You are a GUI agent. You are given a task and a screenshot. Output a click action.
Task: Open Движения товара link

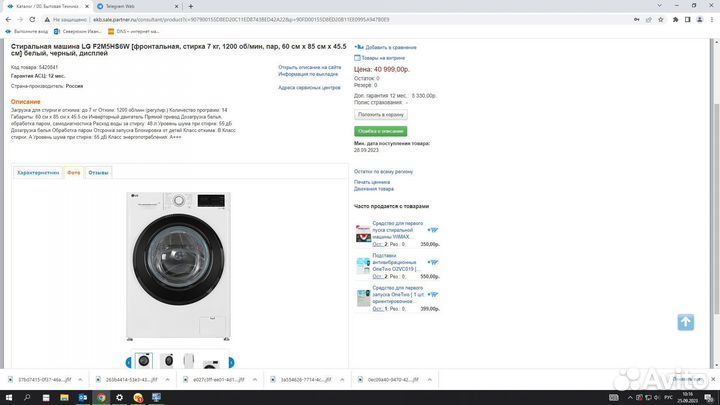[x=374, y=189]
